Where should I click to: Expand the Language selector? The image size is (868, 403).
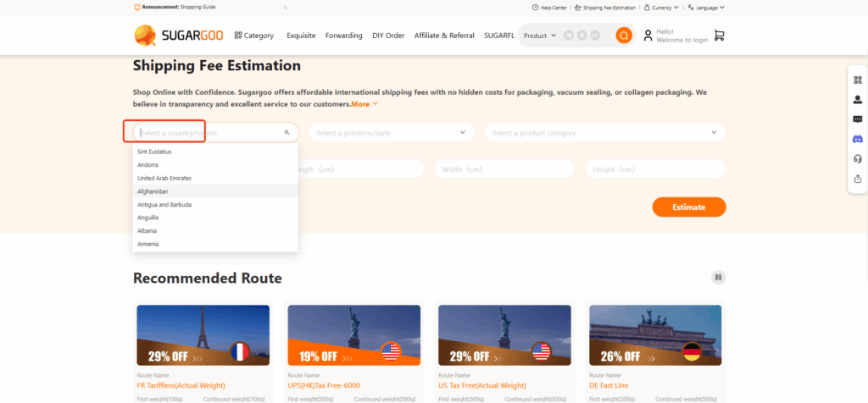706,8
